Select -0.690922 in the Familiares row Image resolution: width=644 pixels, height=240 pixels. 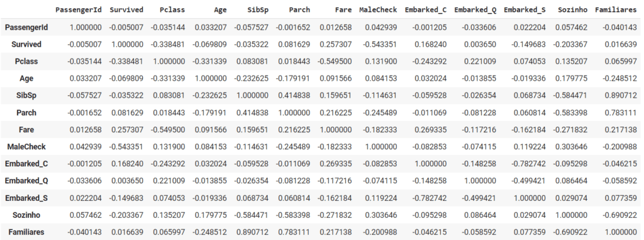pyautogui.click(x=570, y=232)
